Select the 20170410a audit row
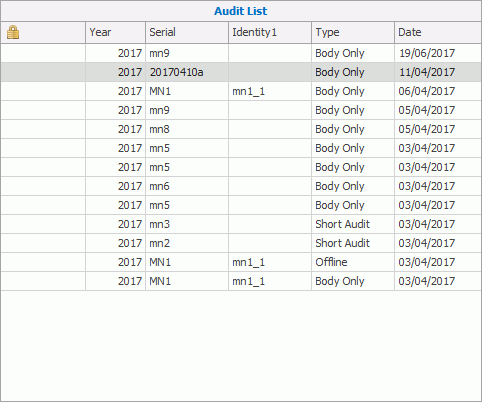482x402 pixels. [241, 72]
